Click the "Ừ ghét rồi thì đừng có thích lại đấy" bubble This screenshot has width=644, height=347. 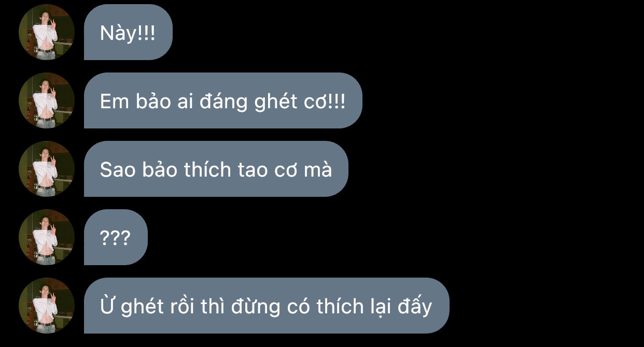point(267,306)
